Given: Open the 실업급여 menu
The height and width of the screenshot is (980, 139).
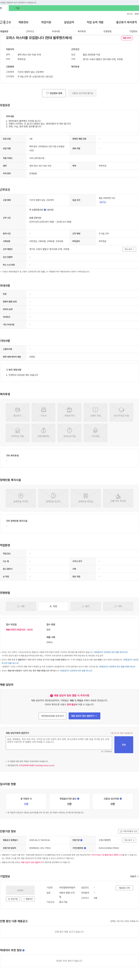Looking at the screenshot, I should pyautogui.click(x=69, y=22).
